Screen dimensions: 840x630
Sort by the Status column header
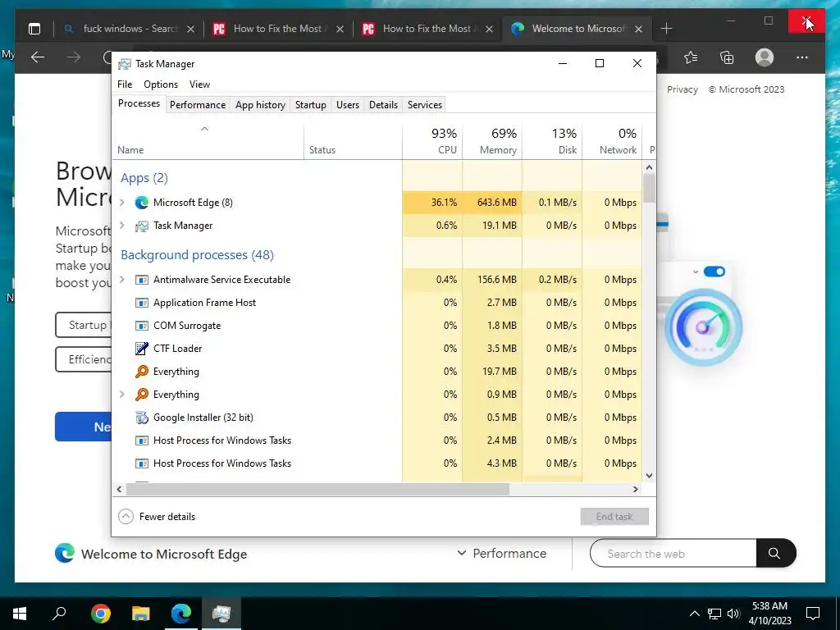353,141
